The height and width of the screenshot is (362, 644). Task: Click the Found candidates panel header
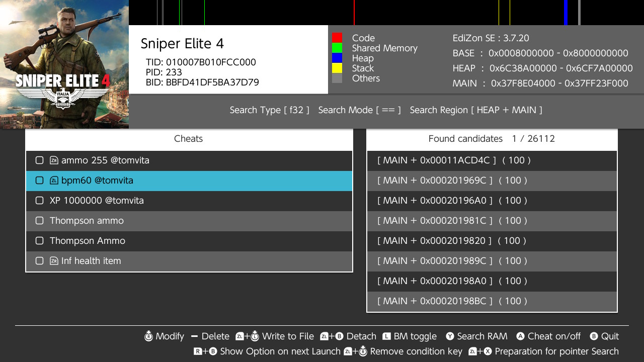[x=492, y=139]
